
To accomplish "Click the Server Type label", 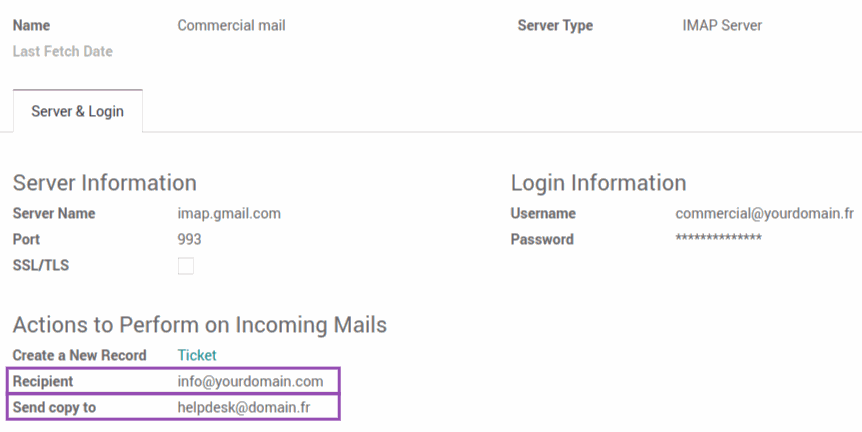I will click(555, 25).
